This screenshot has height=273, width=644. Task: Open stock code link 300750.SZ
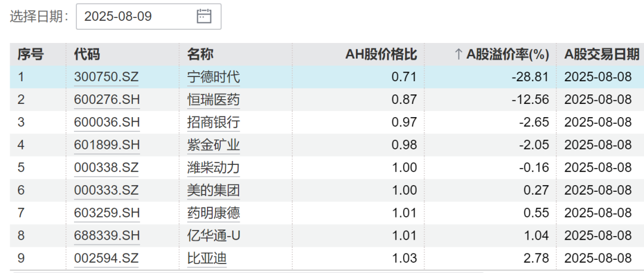pos(106,77)
